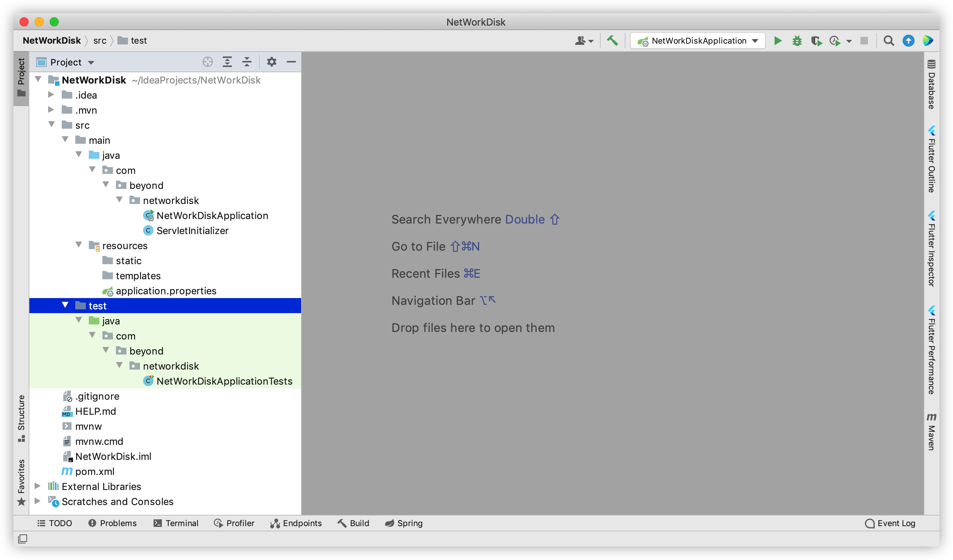Open Project panel gear settings

271,62
